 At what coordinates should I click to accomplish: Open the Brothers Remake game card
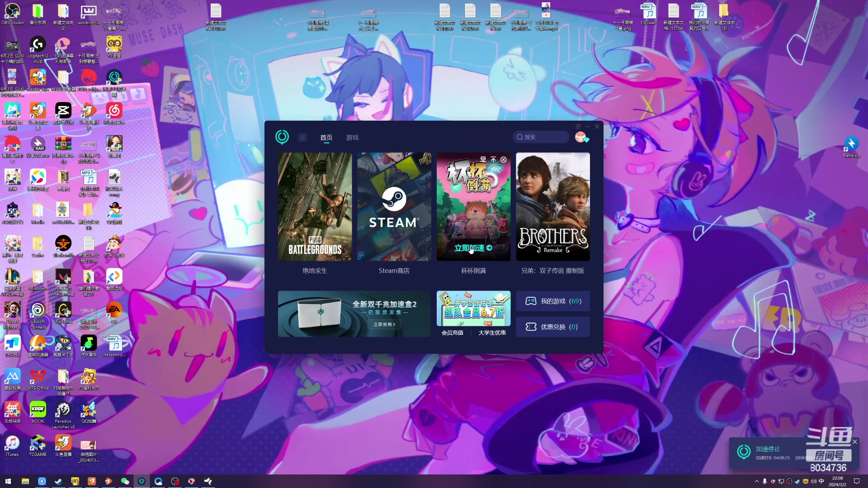[x=552, y=206]
